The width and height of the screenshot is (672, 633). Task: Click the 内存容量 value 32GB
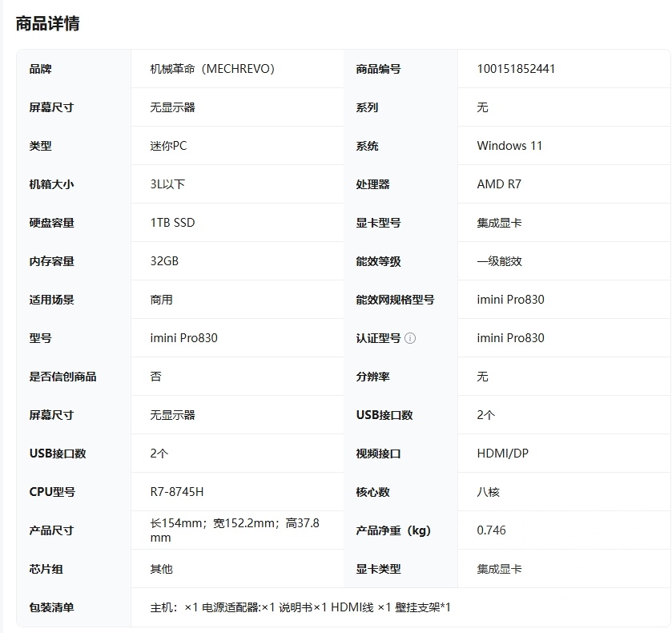pos(159,260)
